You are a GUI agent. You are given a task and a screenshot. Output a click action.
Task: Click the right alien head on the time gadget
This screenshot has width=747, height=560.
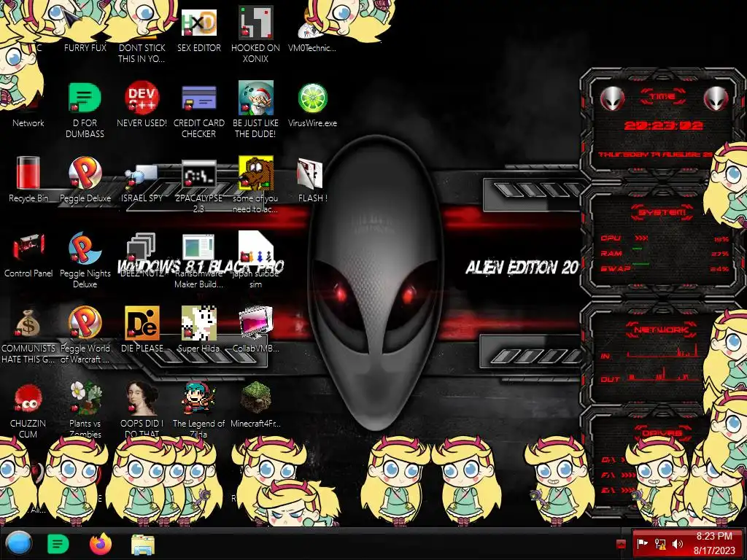click(716, 98)
